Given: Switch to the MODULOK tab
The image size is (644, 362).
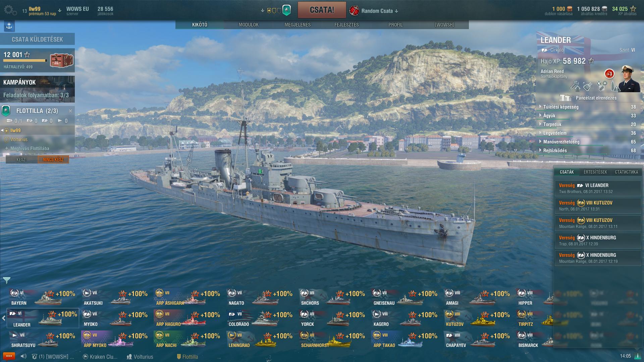Looking at the screenshot, I should [249, 25].
